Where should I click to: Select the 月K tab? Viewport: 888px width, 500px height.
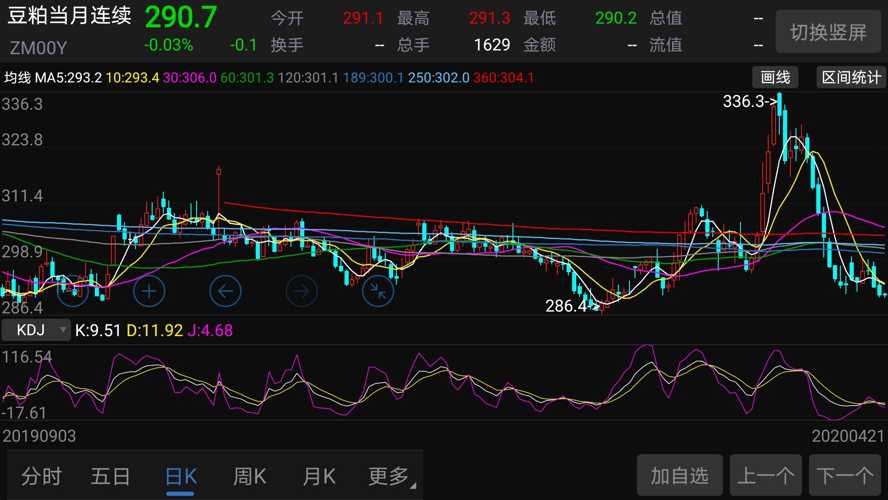(x=319, y=476)
